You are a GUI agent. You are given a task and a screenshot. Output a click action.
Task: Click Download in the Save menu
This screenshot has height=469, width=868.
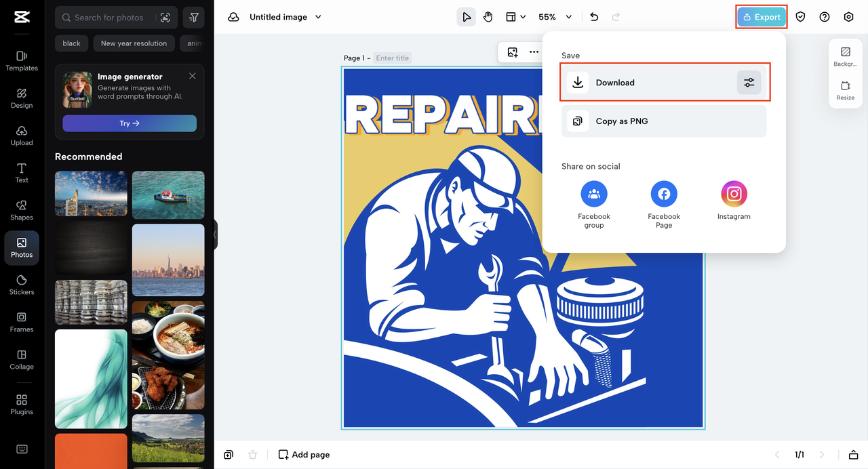point(665,83)
